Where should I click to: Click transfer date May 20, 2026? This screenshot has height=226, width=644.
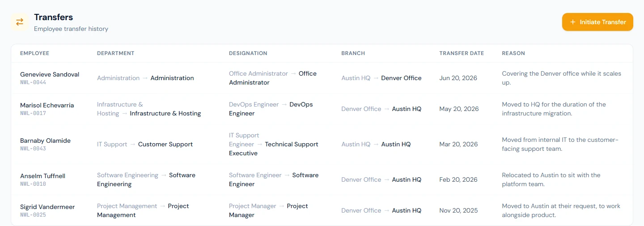[x=459, y=109]
